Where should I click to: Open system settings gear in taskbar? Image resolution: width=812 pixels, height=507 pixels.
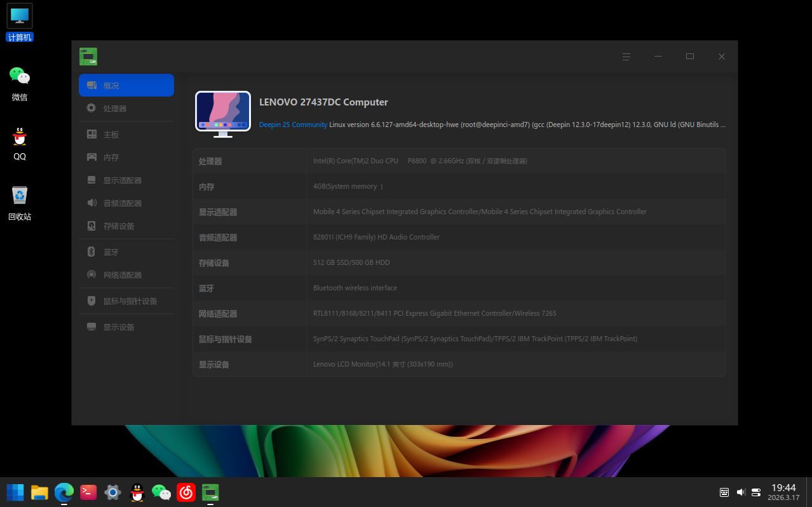[113, 492]
